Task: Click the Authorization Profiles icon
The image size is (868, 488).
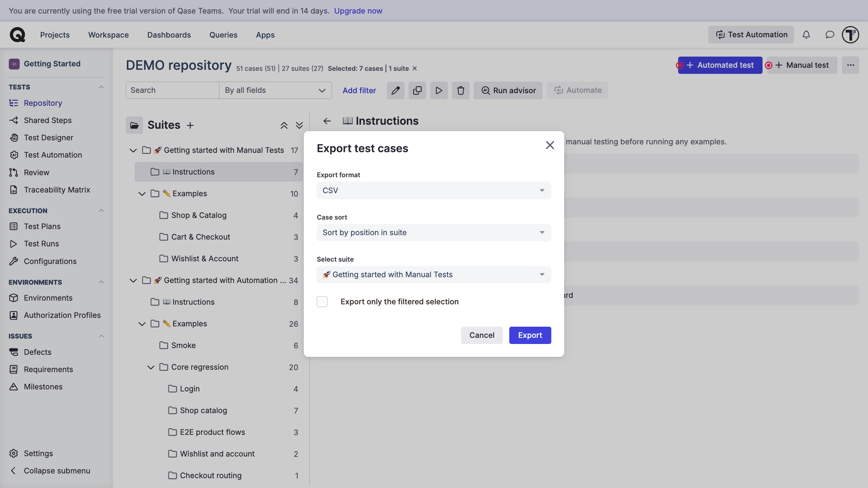Action: (x=14, y=315)
